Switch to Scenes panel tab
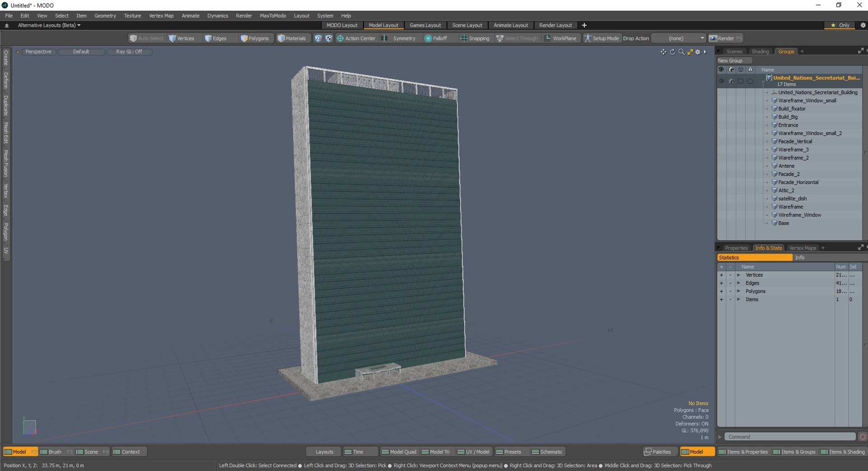Viewport: 868px width, 471px height. tap(734, 52)
